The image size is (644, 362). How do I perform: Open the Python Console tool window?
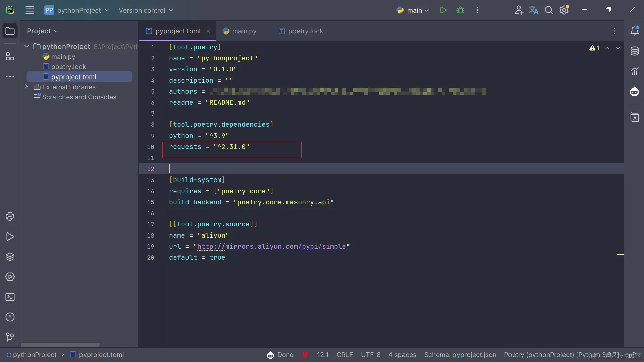[x=10, y=216]
